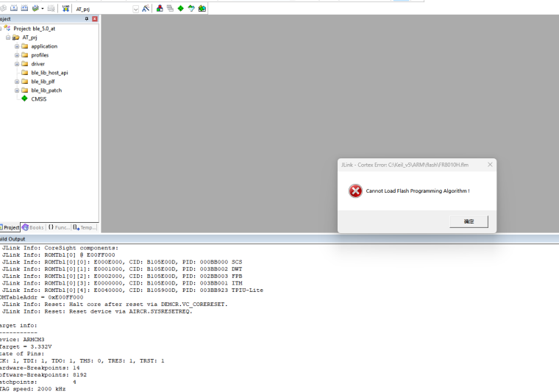Select the ble_lib_host_api group
559x392 pixels.
coord(49,73)
